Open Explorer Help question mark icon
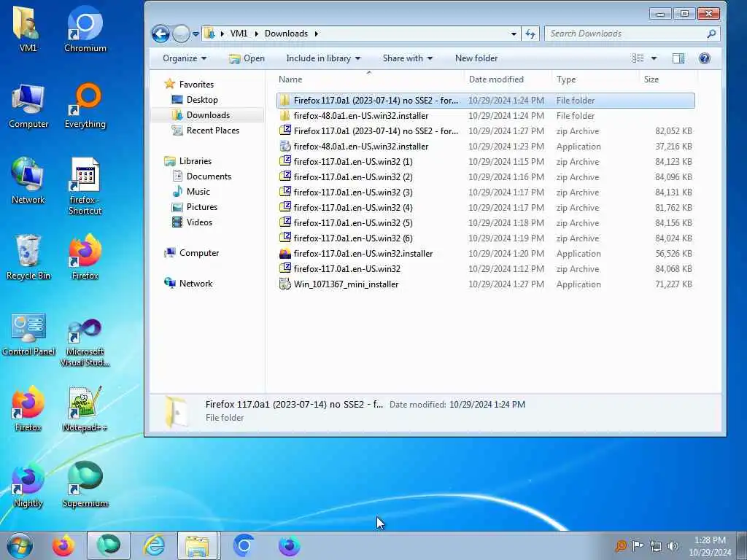The height and width of the screenshot is (560, 747). (704, 58)
